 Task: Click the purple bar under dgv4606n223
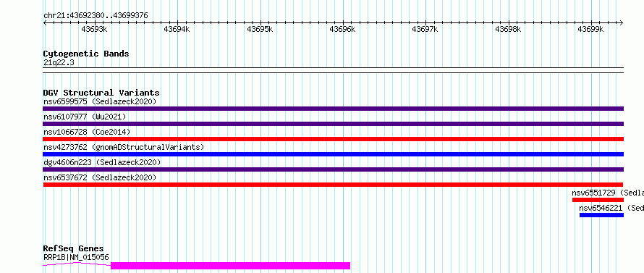click(334, 169)
